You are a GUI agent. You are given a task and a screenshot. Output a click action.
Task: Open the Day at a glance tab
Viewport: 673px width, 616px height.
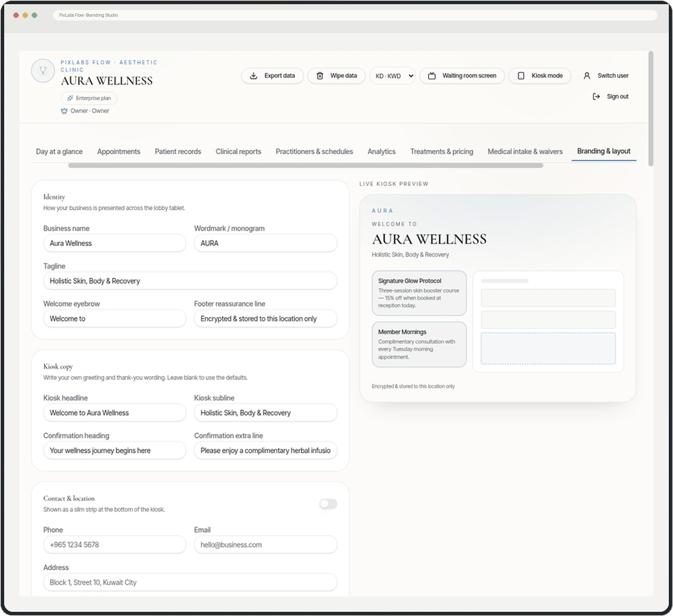59,151
